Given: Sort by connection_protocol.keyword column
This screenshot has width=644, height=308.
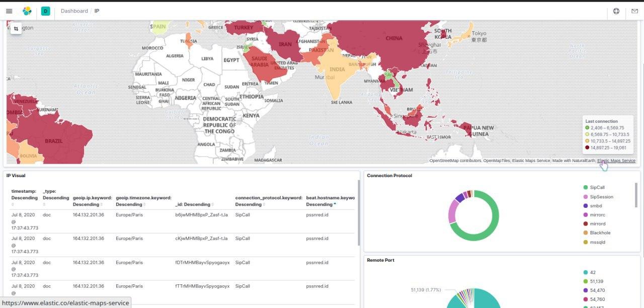Looking at the screenshot, I should 269,201.
